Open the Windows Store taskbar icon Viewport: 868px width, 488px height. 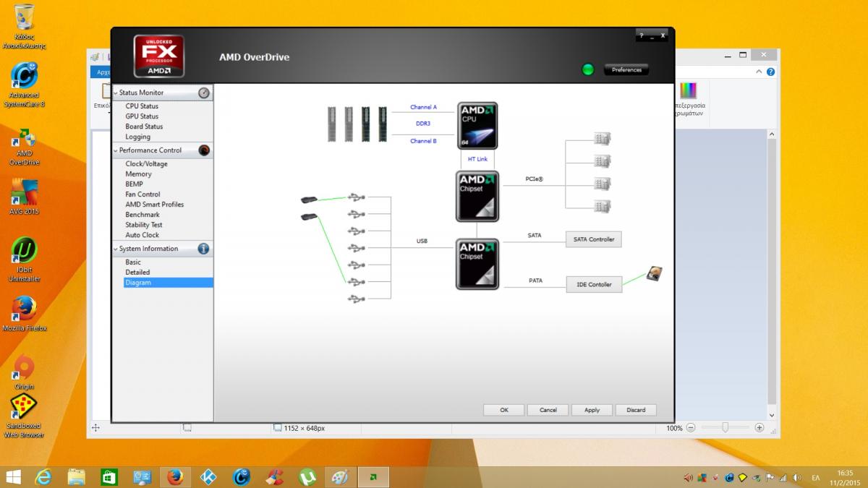tap(109, 477)
